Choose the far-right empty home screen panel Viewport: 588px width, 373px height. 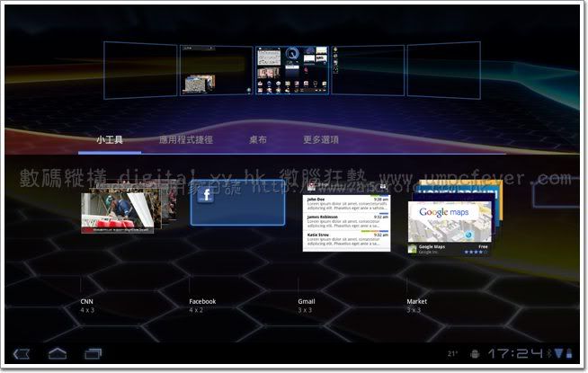(443, 70)
